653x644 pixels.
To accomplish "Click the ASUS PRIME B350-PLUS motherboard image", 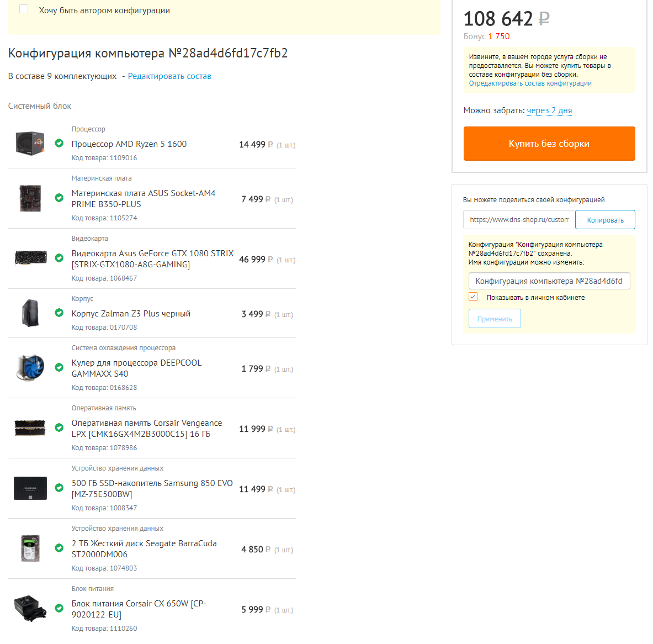I will coord(30,198).
